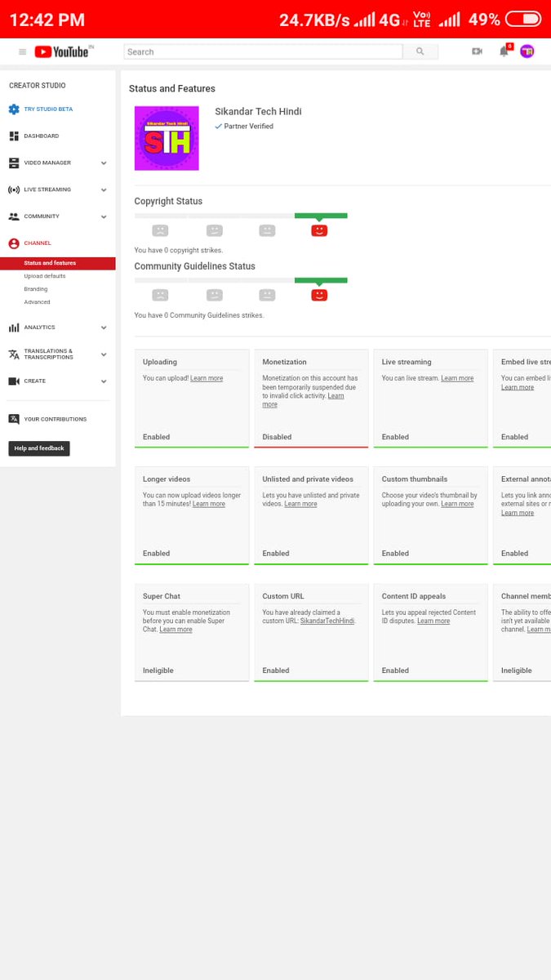Open Your Contributions menu item
This screenshot has width=551, height=980.
click(x=56, y=419)
